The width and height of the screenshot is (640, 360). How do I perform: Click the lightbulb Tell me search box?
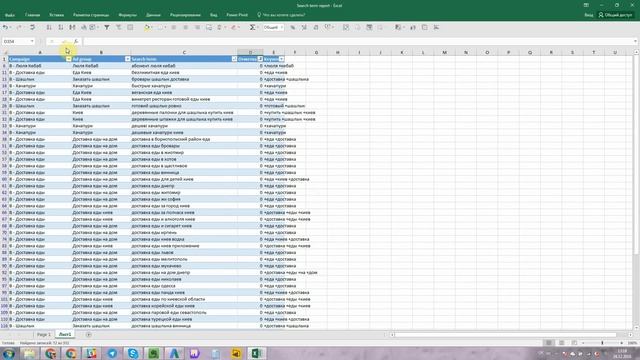(281, 15)
